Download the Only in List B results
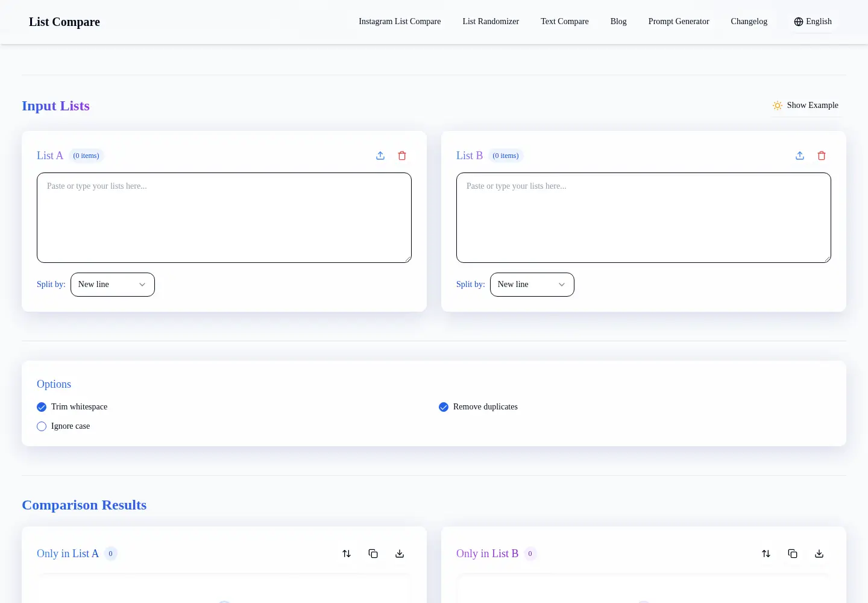Screen dimensions: 868x603 (x=819, y=554)
